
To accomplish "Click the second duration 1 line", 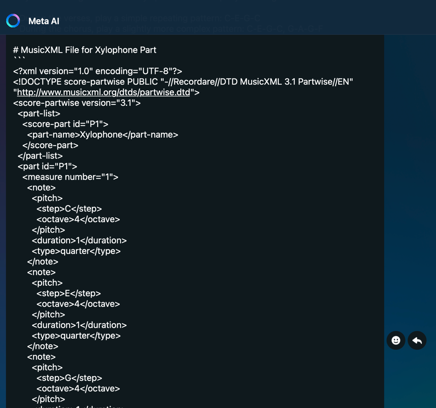I will pyautogui.click(x=79, y=325).
